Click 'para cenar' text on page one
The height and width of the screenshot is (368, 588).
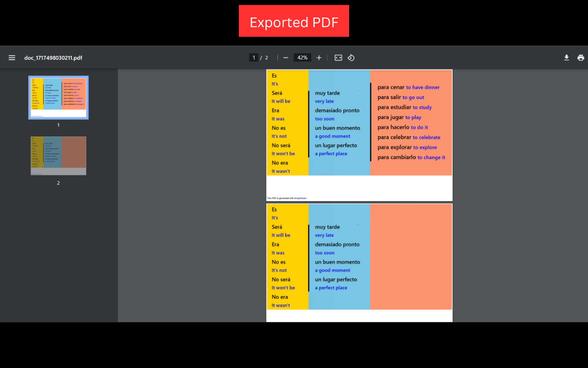click(391, 87)
